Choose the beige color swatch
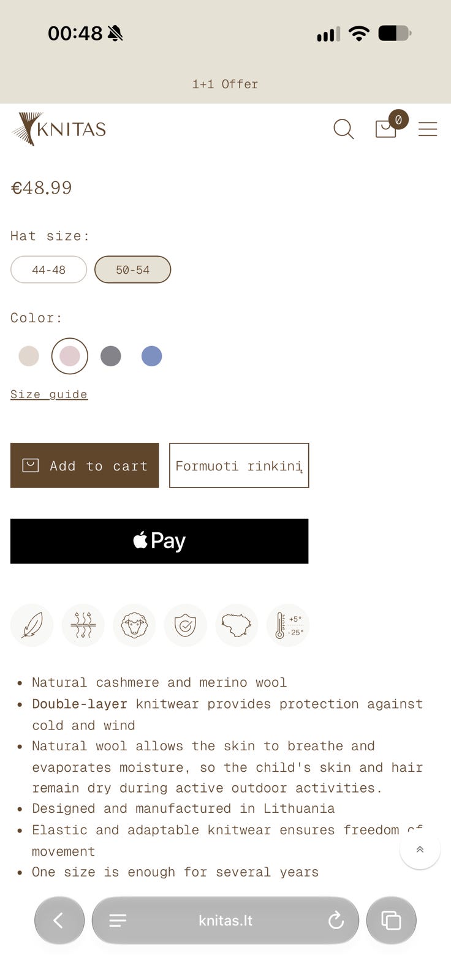This screenshot has width=451, height=980. (x=29, y=356)
